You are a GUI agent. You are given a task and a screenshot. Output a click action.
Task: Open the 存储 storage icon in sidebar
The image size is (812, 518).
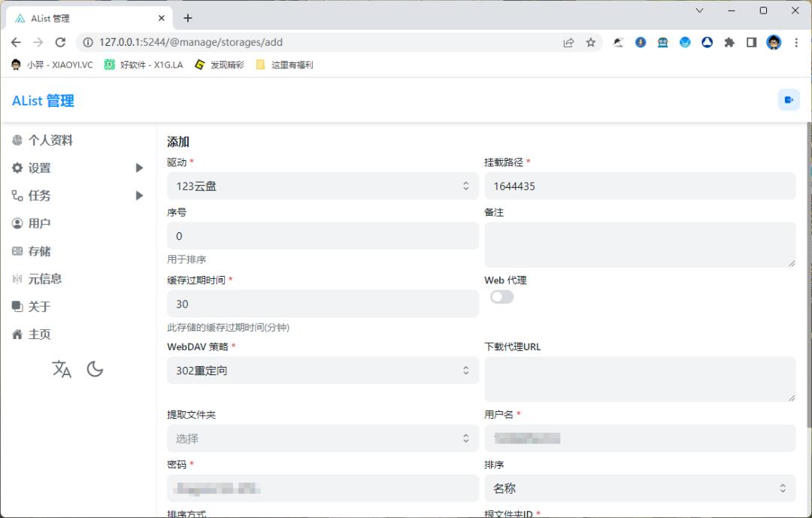pyautogui.click(x=17, y=250)
